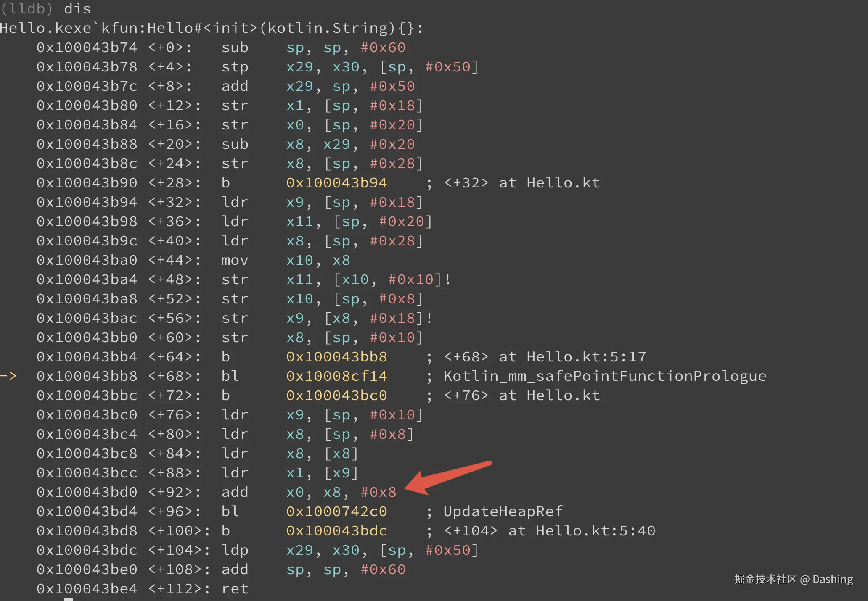Click branch target 0x100043b94
Image resolution: width=868 pixels, height=601 pixels.
point(336,182)
